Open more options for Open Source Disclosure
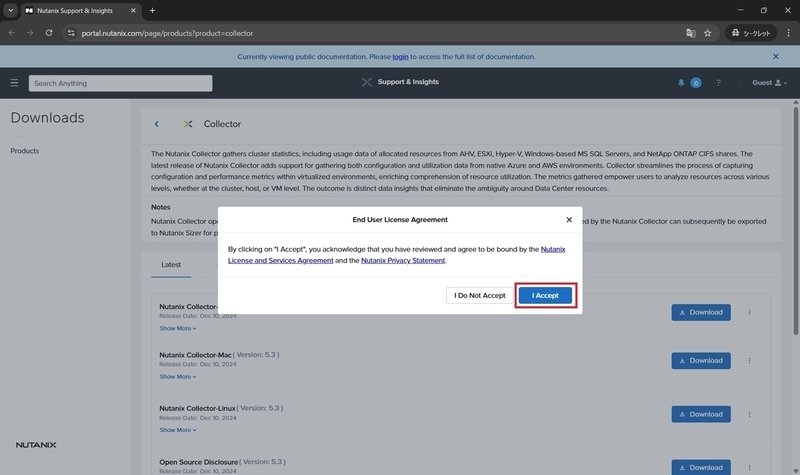This screenshot has width=800, height=475. point(749,467)
